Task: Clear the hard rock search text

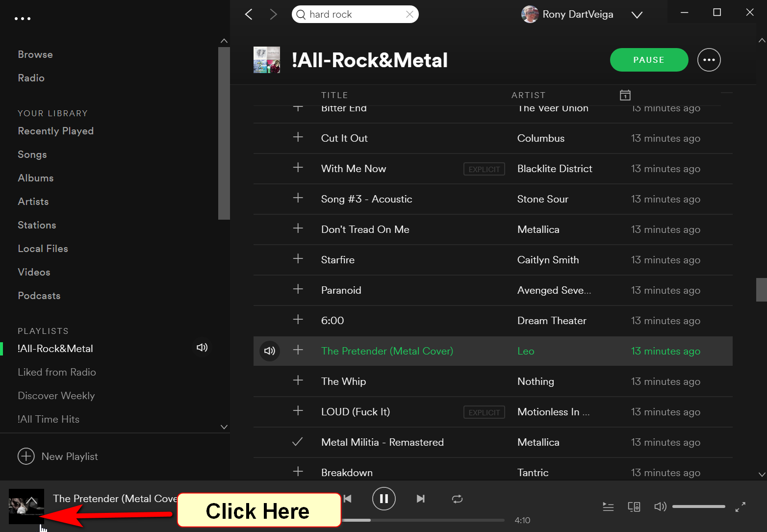Action: (409, 14)
